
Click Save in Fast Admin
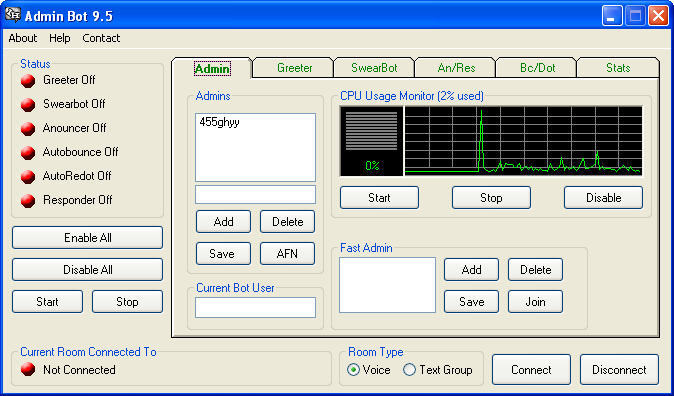click(472, 301)
